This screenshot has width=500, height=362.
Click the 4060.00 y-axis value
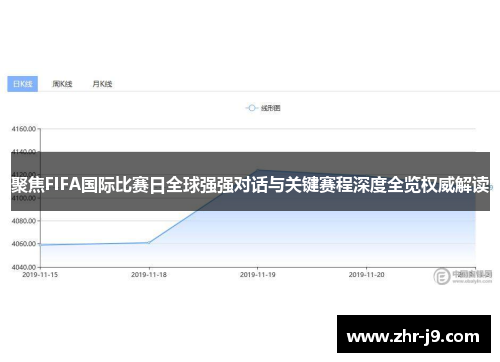[24, 244]
